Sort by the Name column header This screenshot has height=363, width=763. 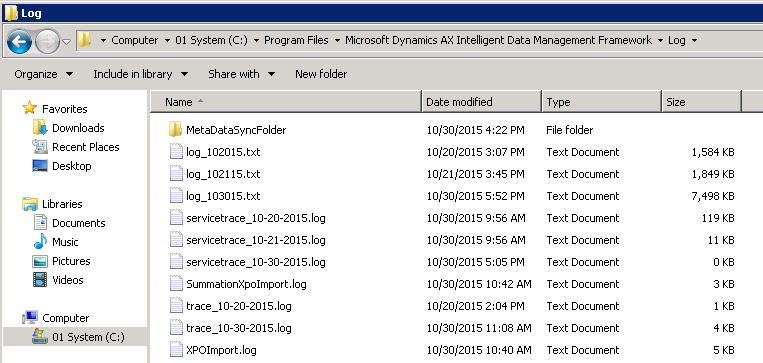pos(286,102)
